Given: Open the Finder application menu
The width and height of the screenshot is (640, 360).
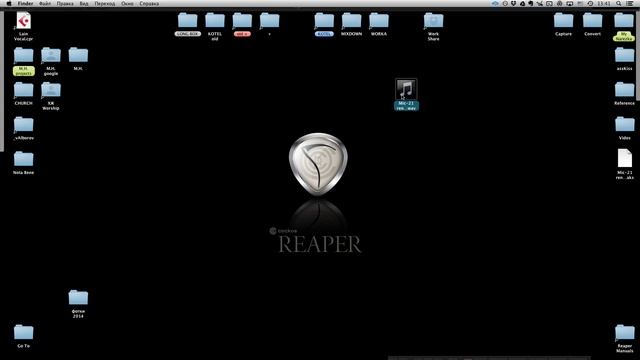Looking at the screenshot, I should tap(25, 4).
